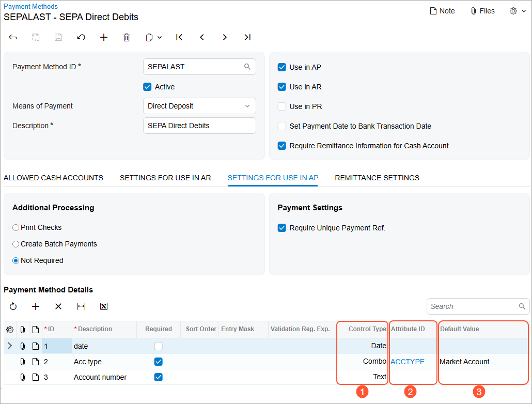Toggle the Use in AP checkbox
Image resolution: width=532 pixels, height=404 pixels.
click(282, 67)
